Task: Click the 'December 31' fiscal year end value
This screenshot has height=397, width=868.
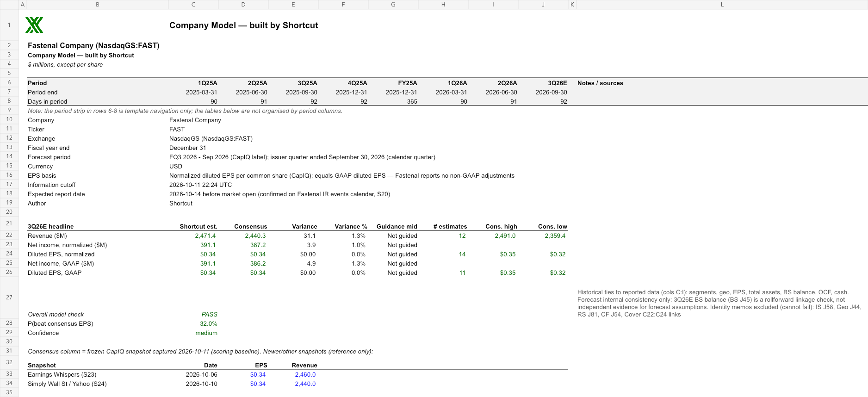Action: coord(187,148)
